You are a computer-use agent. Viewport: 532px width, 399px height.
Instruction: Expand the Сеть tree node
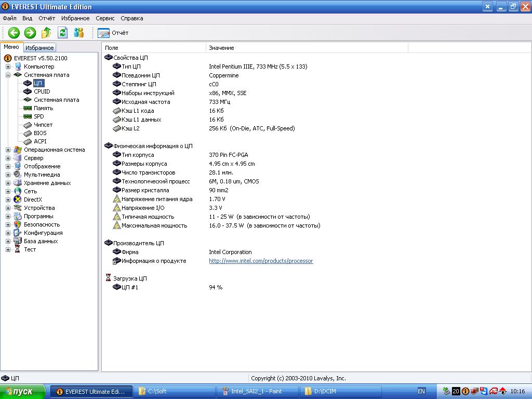pos(8,191)
